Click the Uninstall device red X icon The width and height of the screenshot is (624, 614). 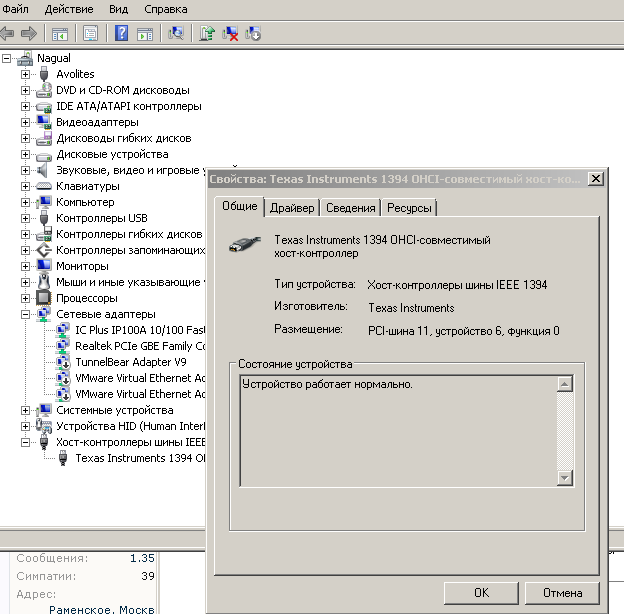point(230,34)
